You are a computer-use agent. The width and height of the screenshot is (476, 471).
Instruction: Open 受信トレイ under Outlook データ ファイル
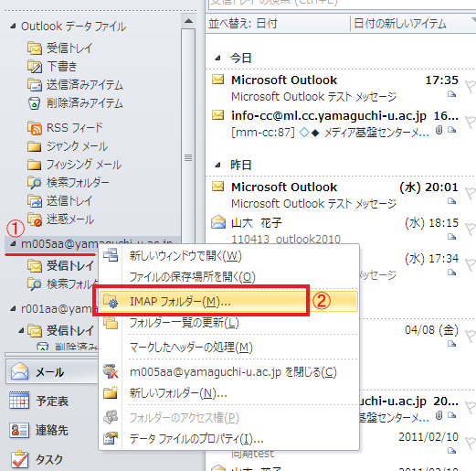tap(59, 48)
